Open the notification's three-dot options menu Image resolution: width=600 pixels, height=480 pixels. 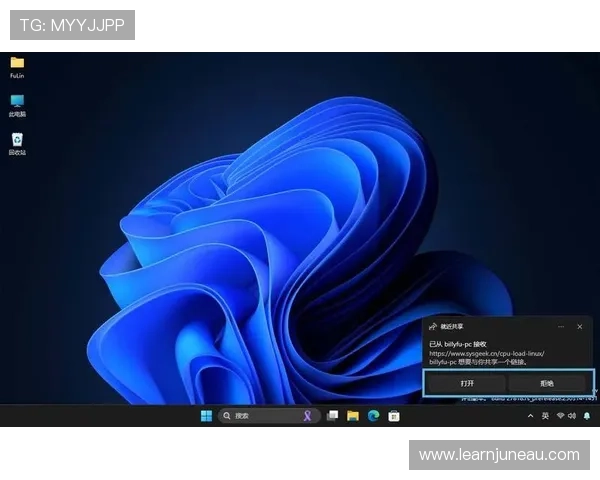point(562,326)
